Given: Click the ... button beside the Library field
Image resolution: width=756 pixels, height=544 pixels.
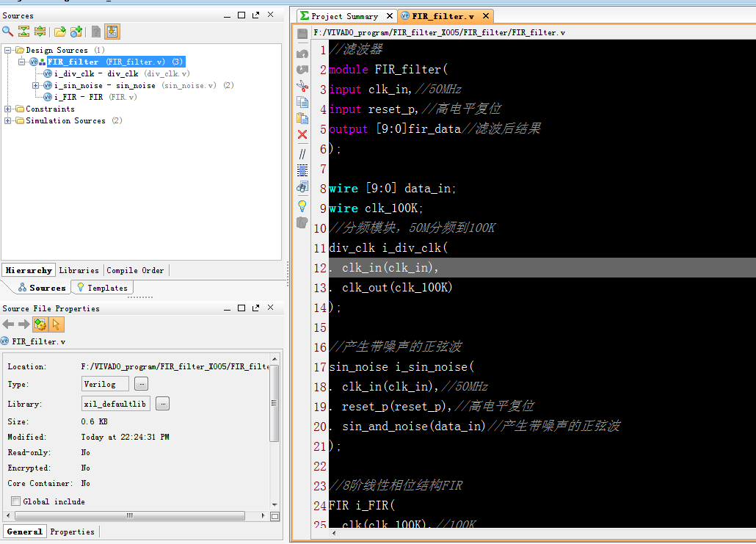Looking at the screenshot, I should coord(162,402).
